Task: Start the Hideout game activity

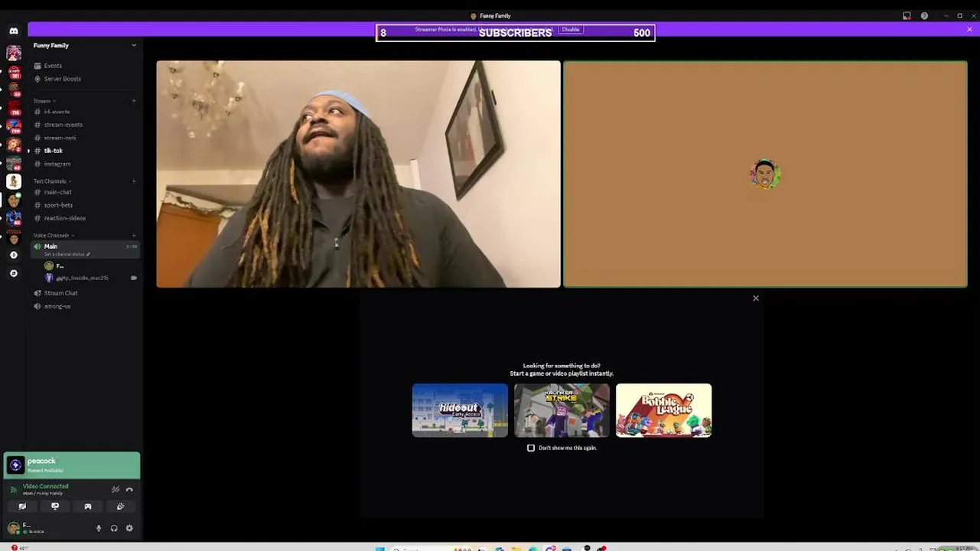Action: (460, 410)
